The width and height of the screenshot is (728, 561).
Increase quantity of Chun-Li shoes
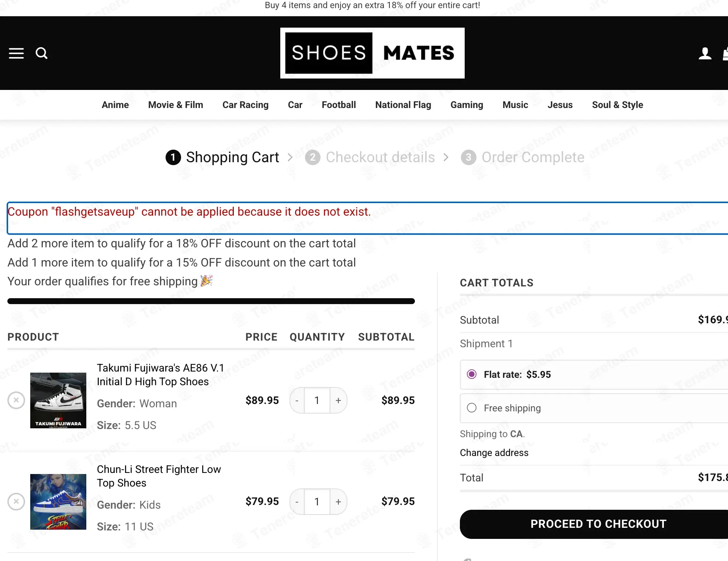point(338,502)
